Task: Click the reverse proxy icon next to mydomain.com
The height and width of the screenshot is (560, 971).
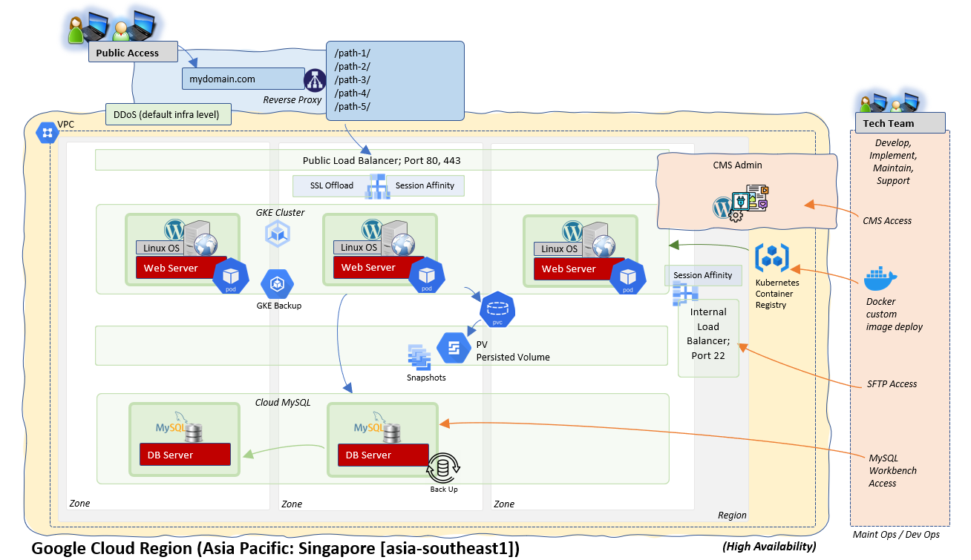Action: tap(315, 80)
